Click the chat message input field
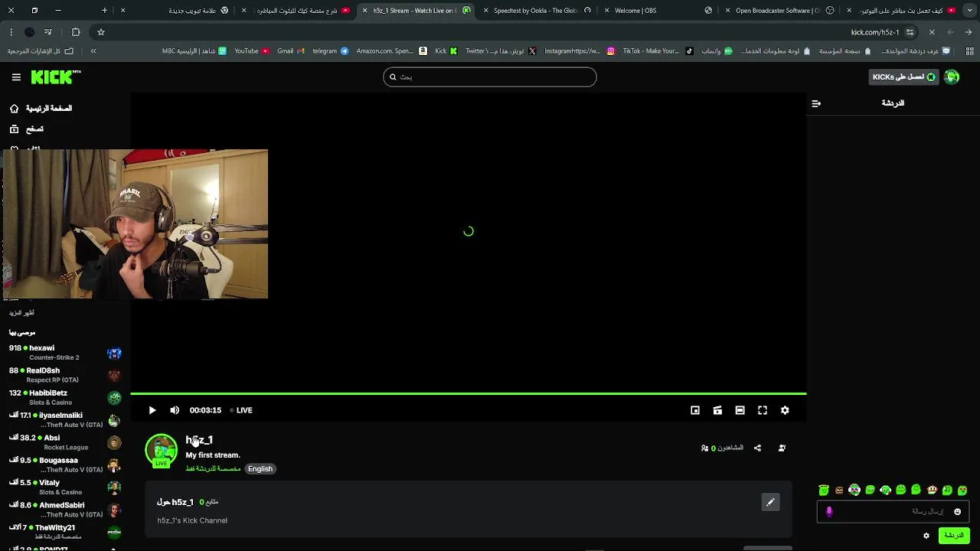This screenshot has height=551, width=980. click(893, 511)
